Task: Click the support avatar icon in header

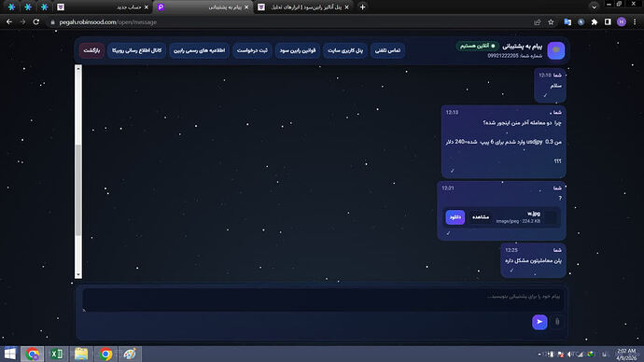Action: click(x=555, y=50)
